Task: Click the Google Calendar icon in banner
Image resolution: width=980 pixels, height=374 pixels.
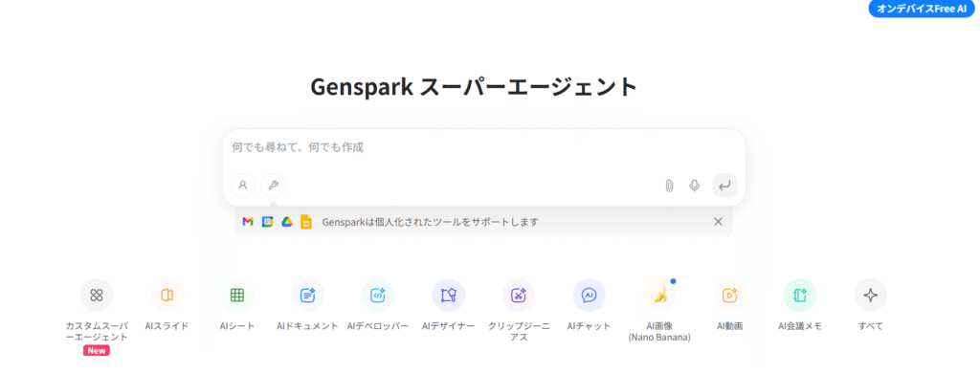Action: [267, 222]
